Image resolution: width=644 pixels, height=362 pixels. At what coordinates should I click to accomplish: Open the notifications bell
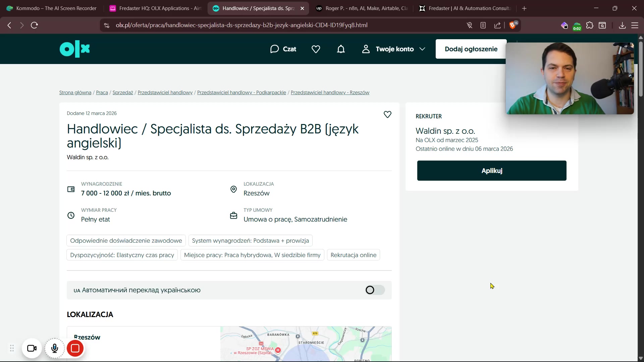point(341,49)
